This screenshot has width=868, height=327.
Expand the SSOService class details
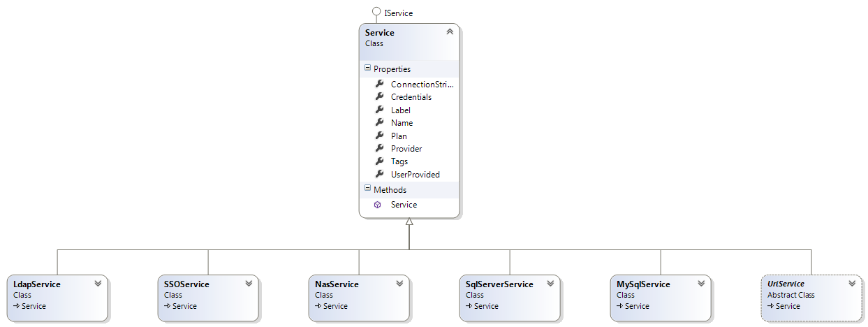click(249, 284)
